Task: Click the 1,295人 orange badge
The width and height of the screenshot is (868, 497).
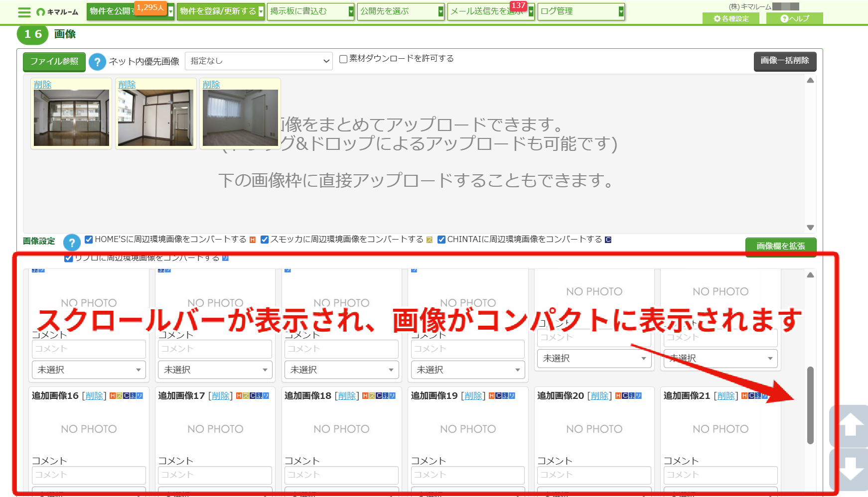Action: click(150, 7)
